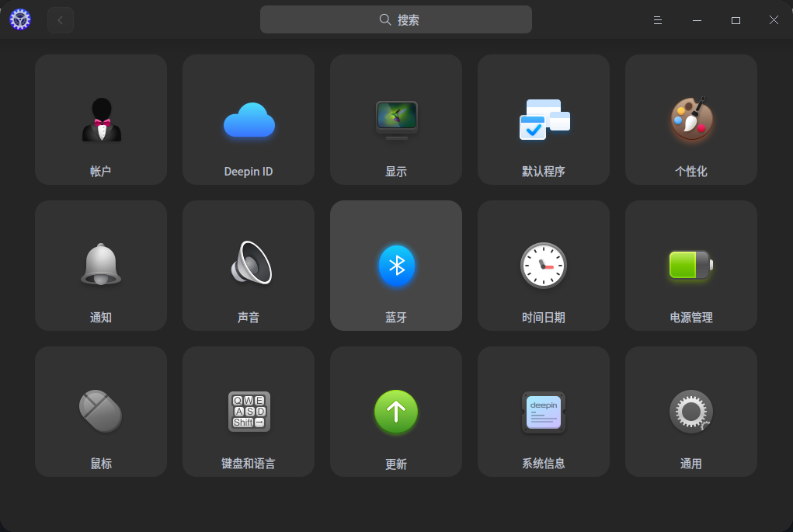Minimize the control center window
Viewport: 793px width, 532px height.
click(x=697, y=20)
